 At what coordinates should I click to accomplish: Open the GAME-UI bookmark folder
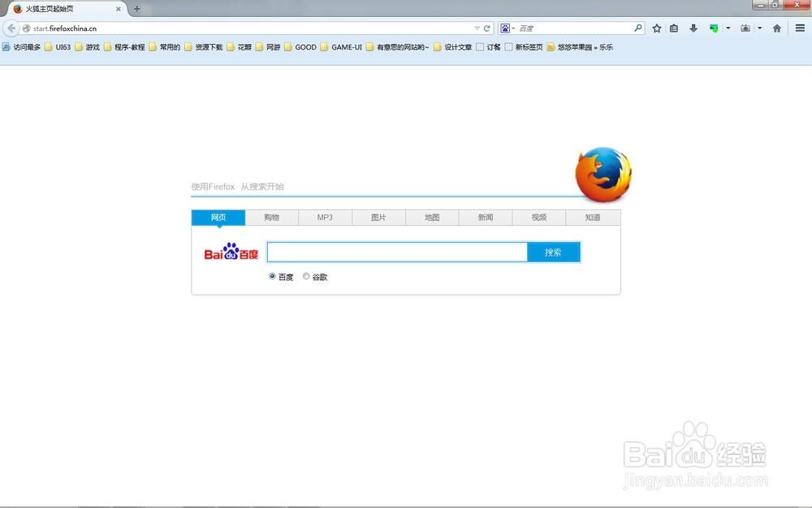tap(341, 47)
